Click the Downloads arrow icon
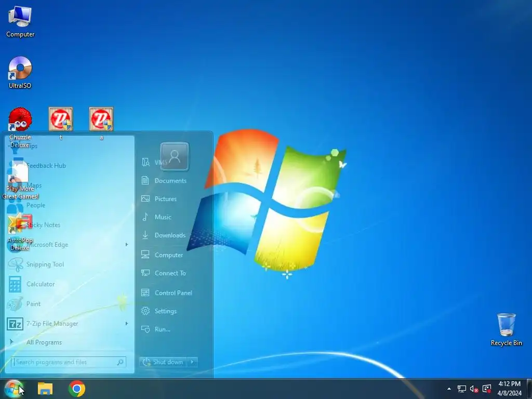 point(145,235)
